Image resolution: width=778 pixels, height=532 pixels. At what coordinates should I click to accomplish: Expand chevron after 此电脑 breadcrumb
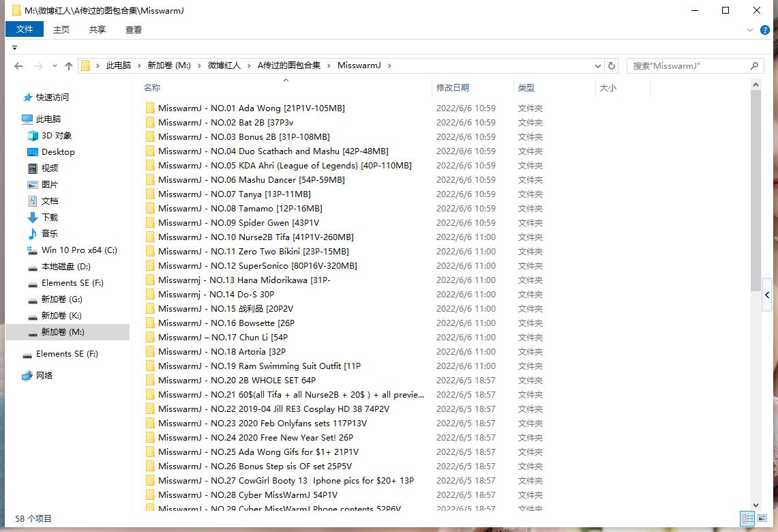click(x=139, y=65)
